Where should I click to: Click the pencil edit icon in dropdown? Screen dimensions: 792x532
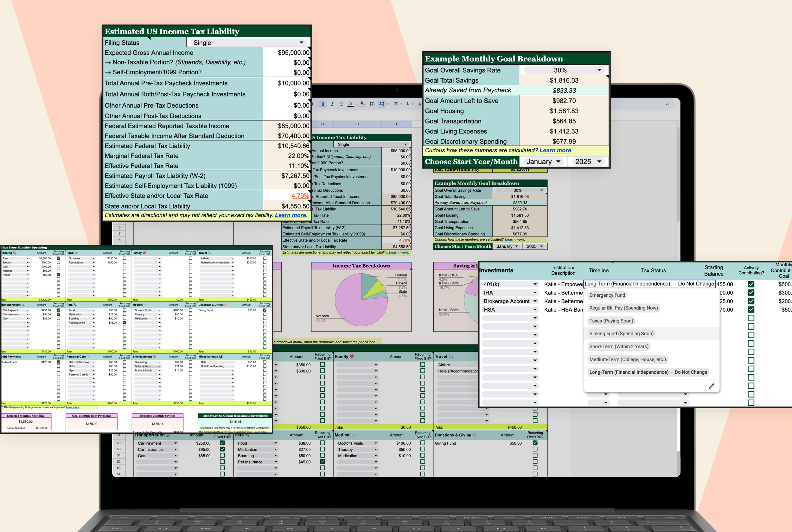[711, 386]
